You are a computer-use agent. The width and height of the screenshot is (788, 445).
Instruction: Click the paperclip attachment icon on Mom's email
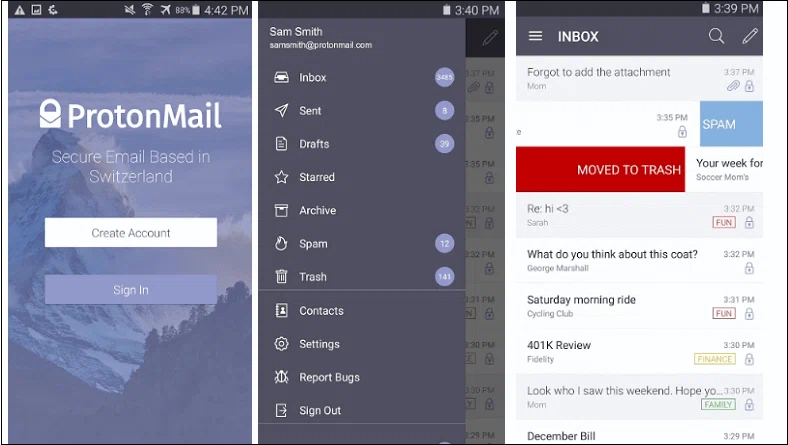point(733,86)
